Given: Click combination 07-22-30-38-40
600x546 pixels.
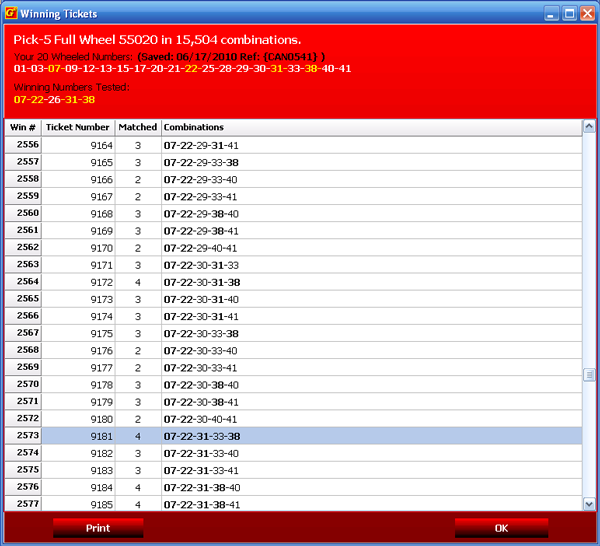Looking at the screenshot, I should (201, 385).
